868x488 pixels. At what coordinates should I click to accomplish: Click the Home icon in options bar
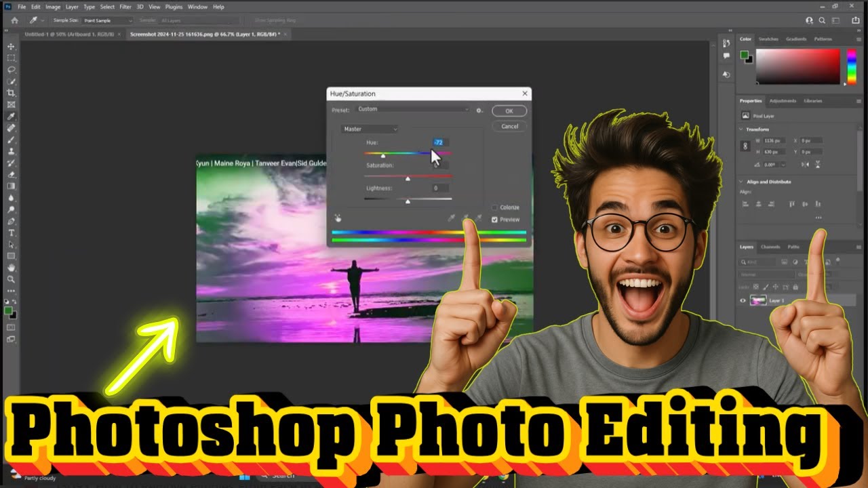(14, 20)
